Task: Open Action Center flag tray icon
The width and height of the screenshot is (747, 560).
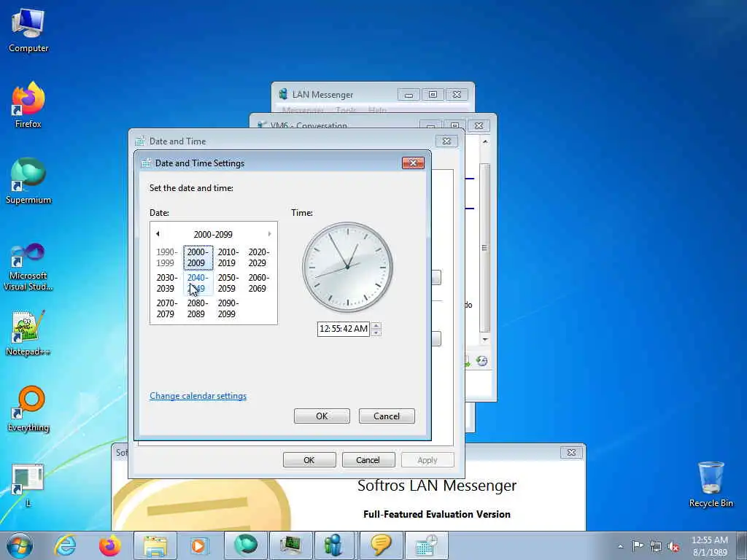Action: [638, 546]
